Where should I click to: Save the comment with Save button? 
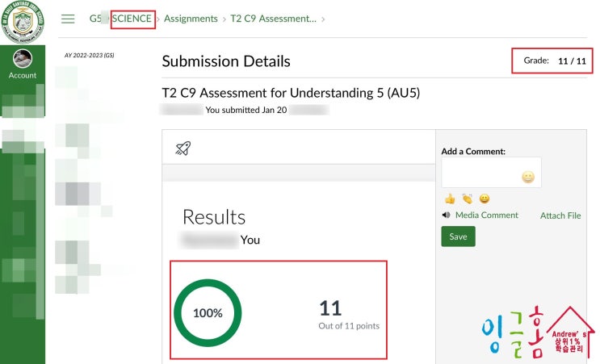(458, 236)
